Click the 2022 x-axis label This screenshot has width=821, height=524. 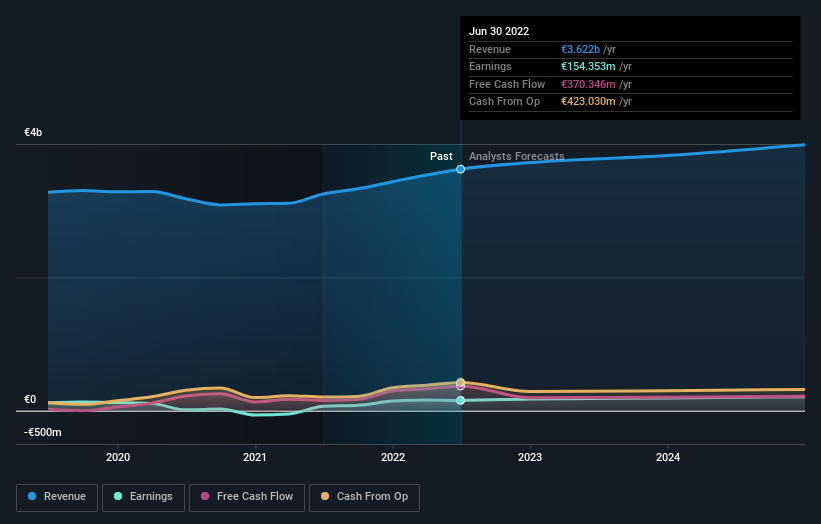click(x=393, y=457)
